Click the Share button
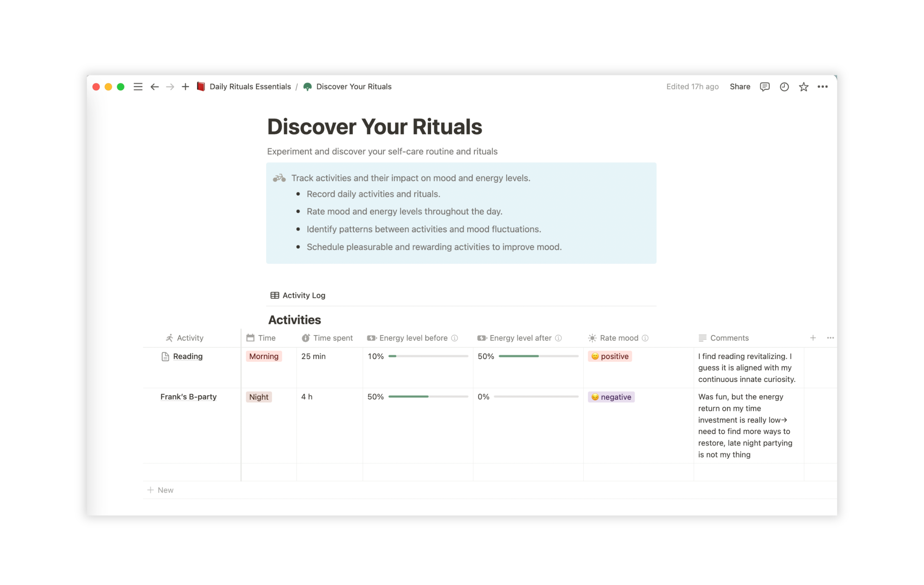 pos(739,87)
